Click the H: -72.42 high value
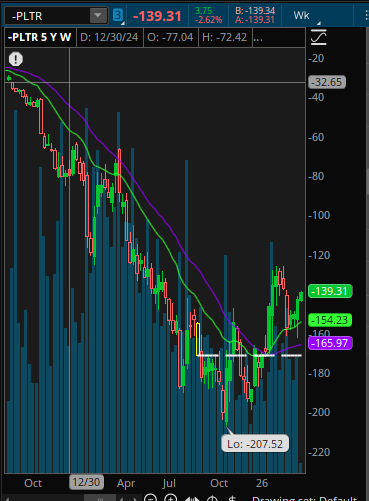This screenshot has height=501, width=369. coord(225,37)
